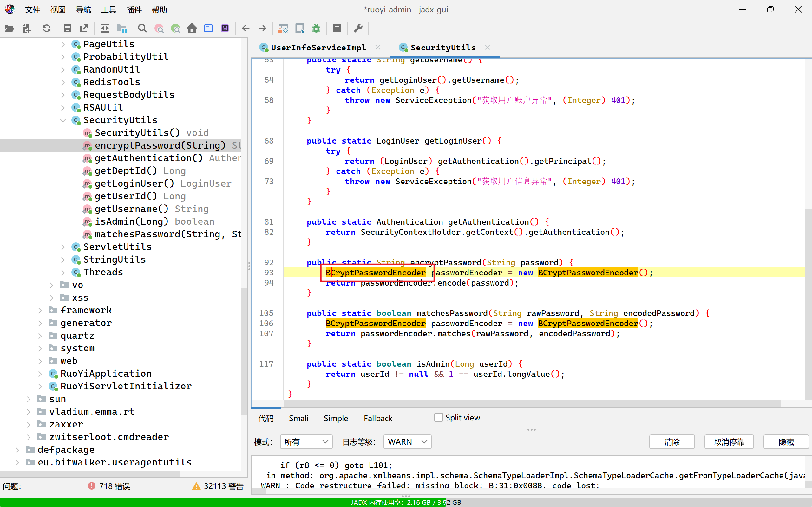
Task: Open text search magnifier icon
Action: coord(142,29)
